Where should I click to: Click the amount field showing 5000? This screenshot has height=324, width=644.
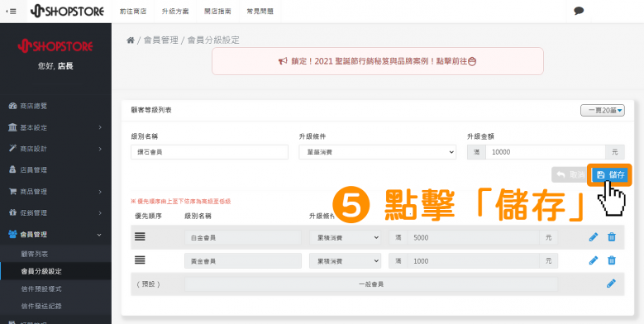(x=474, y=237)
